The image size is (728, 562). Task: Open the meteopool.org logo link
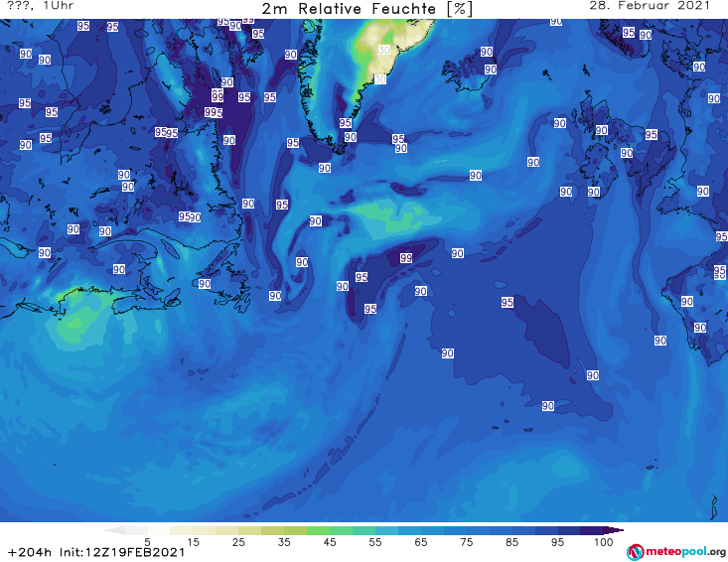pos(675,552)
